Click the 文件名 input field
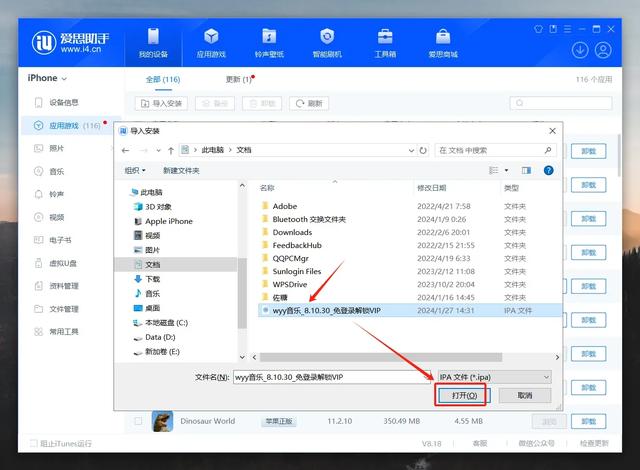 tap(332, 377)
